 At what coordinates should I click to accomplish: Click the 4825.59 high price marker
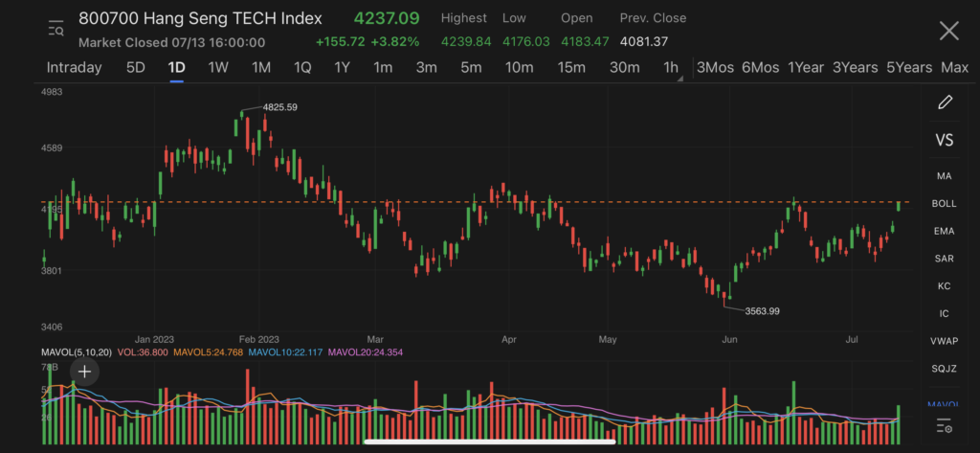(280, 107)
